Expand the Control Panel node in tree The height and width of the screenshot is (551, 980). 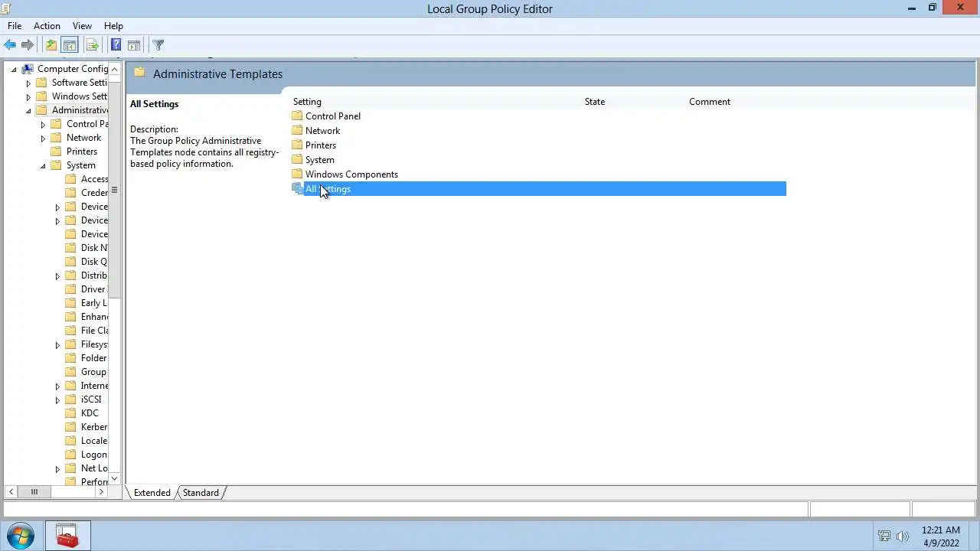coord(43,124)
